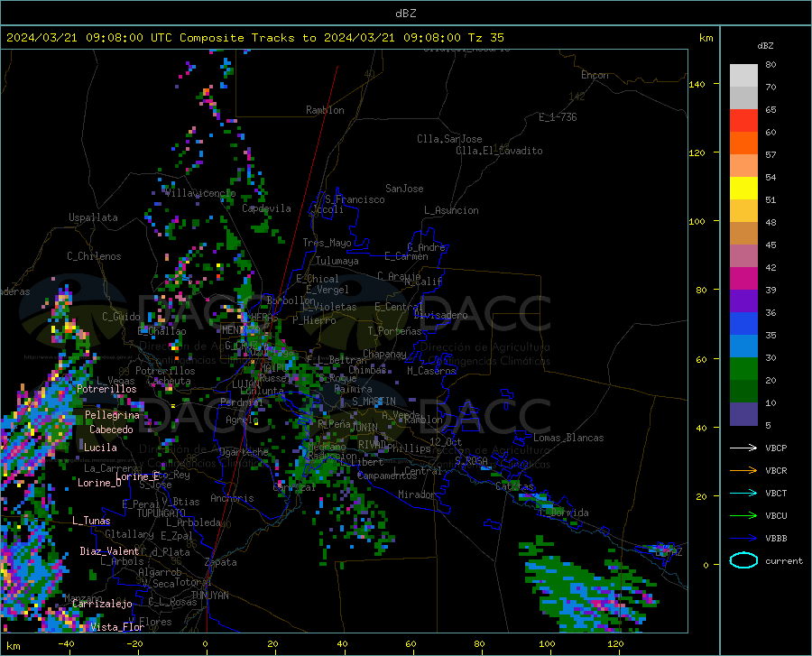812x656 pixels.
Task: Click the Vista_Flor map label
Action: (117, 627)
